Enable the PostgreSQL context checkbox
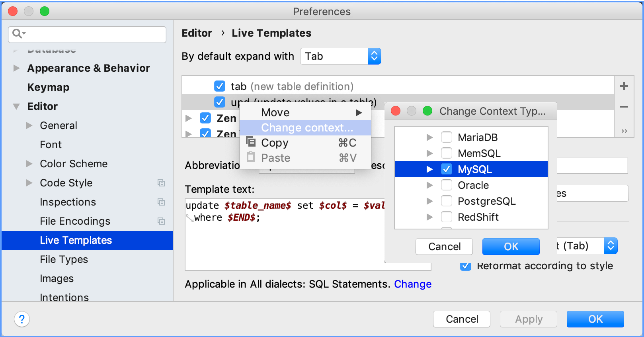This screenshot has height=337, width=644. tap(447, 201)
